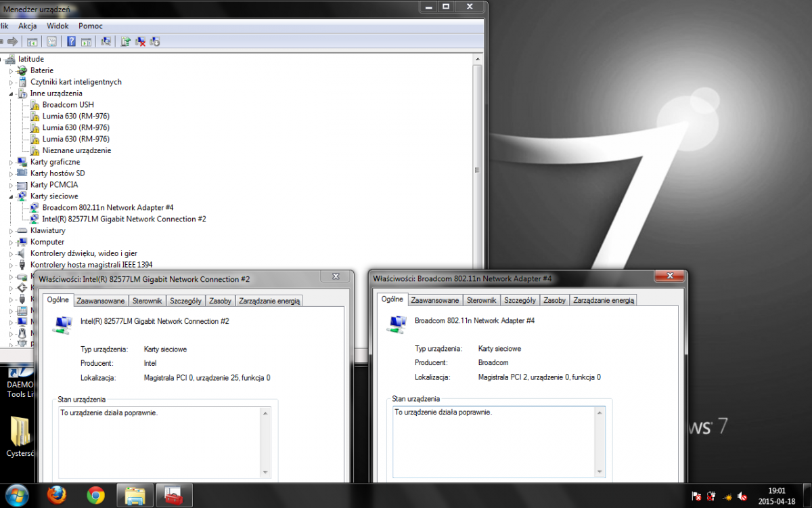Image resolution: width=812 pixels, height=508 pixels.
Task: Expand the Karty graficzne category
Action: point(11,162)
